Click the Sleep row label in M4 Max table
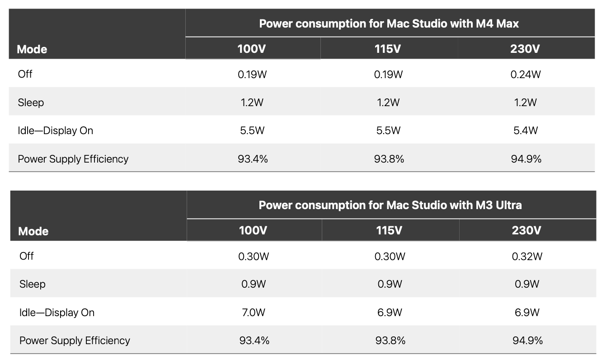Image resolution: width=611 pixels, height=364 pixels. point(31,103)
